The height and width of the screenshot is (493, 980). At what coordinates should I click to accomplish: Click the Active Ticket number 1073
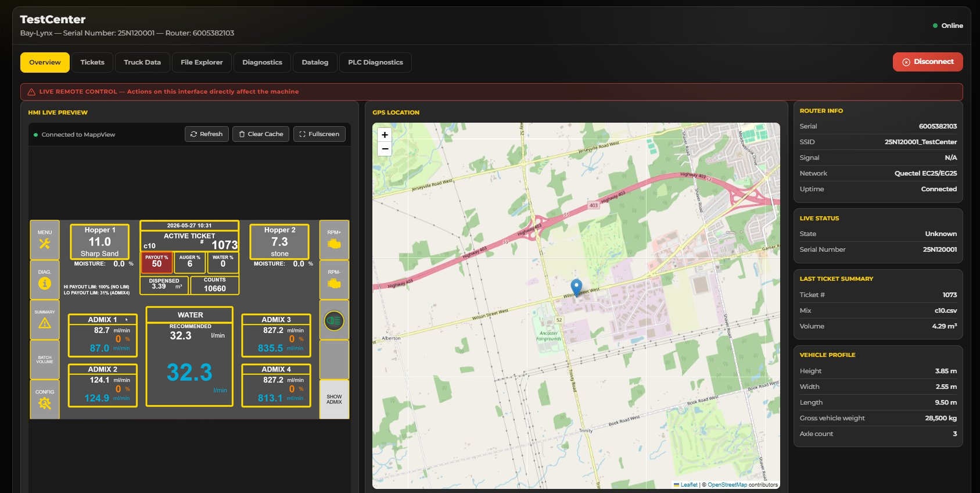(224, 245)
